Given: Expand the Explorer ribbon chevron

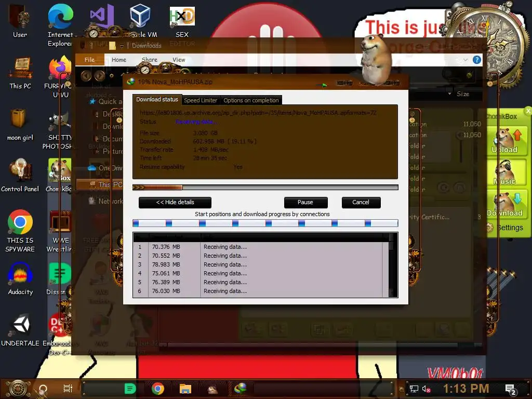Looking at the screenshot, I should click(x=465, y=60).
